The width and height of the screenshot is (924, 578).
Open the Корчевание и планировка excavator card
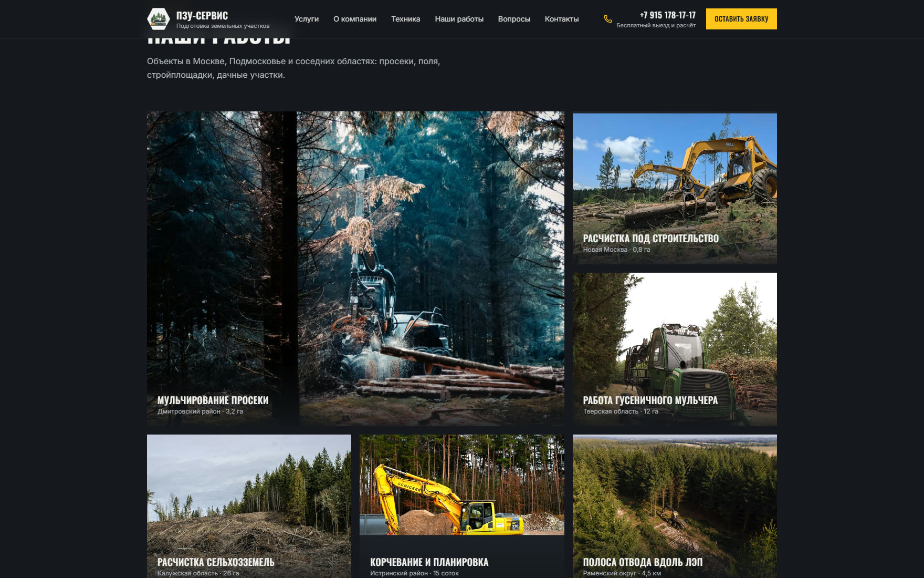[x=462, y=506]
